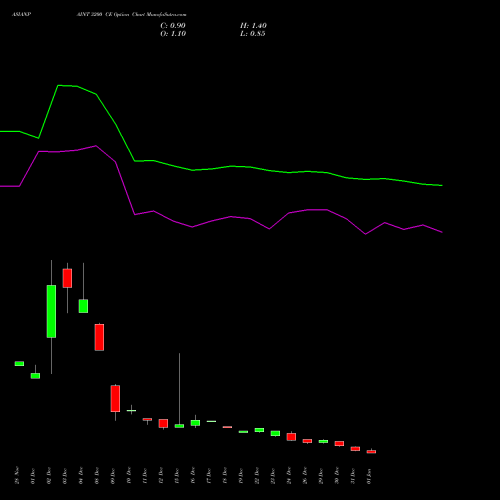500x500 pixels.
Task: Select the '31 Dec' date axis label
Action: coord(353,475)
